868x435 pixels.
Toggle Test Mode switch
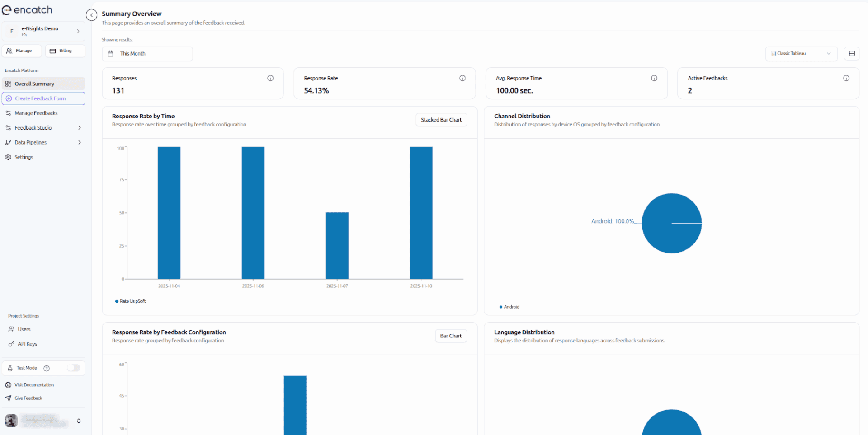point(74,368)
